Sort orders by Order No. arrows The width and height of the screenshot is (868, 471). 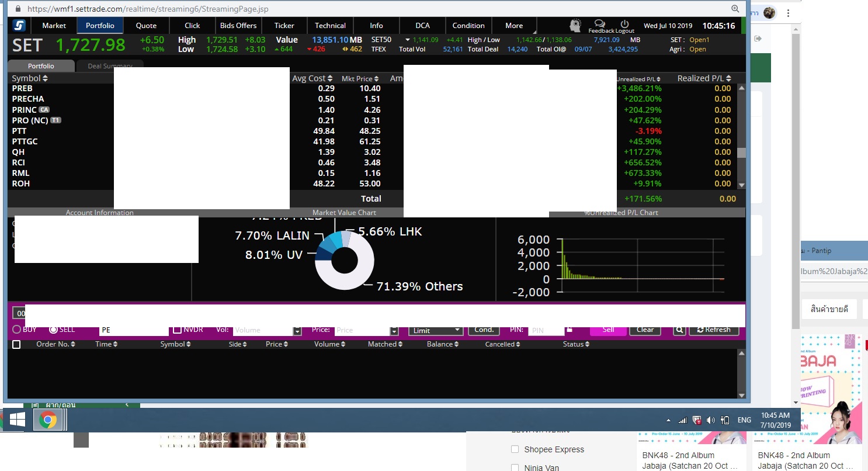(72, 344)
